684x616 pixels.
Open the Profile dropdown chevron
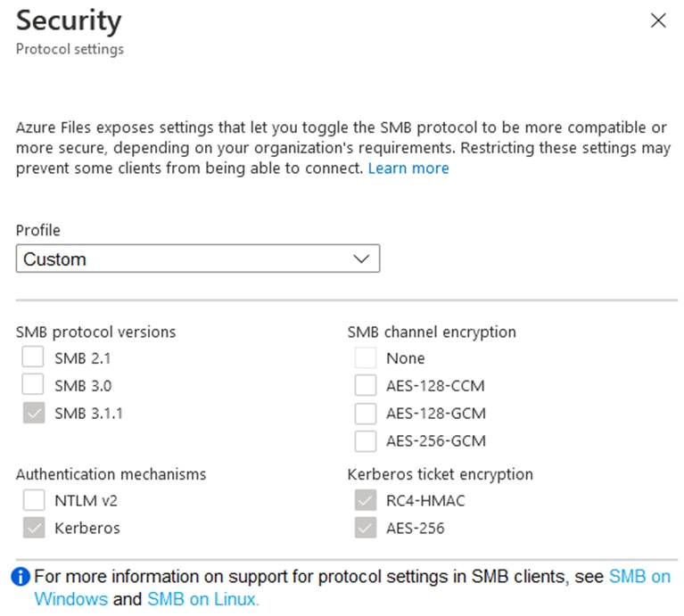[361, 259]
